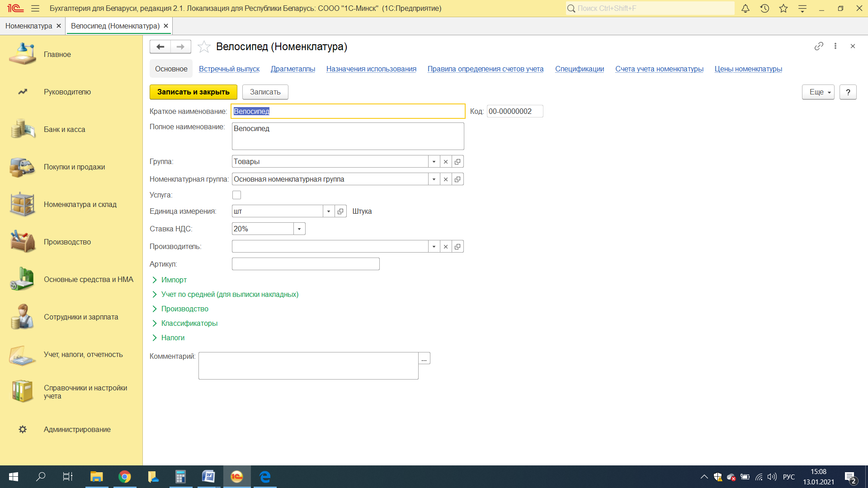
Task: Open Сотрудники и зарплата section
Action: pos(81,317)
